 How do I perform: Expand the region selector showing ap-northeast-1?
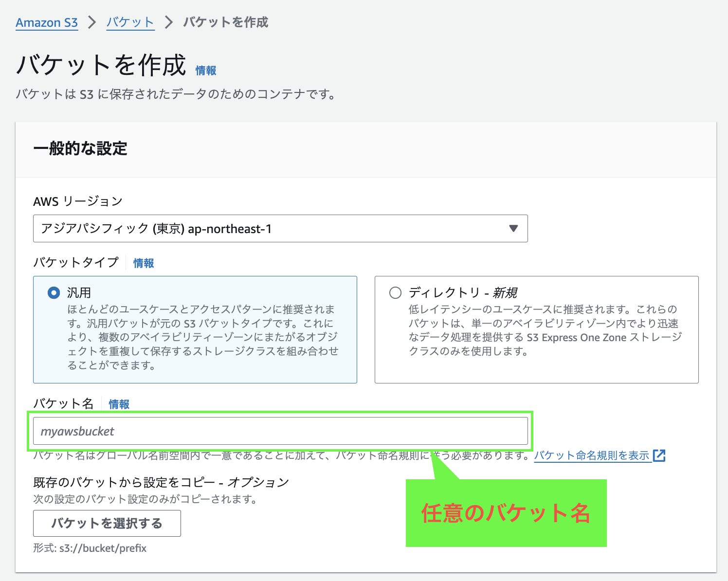[x=280, y=228]
